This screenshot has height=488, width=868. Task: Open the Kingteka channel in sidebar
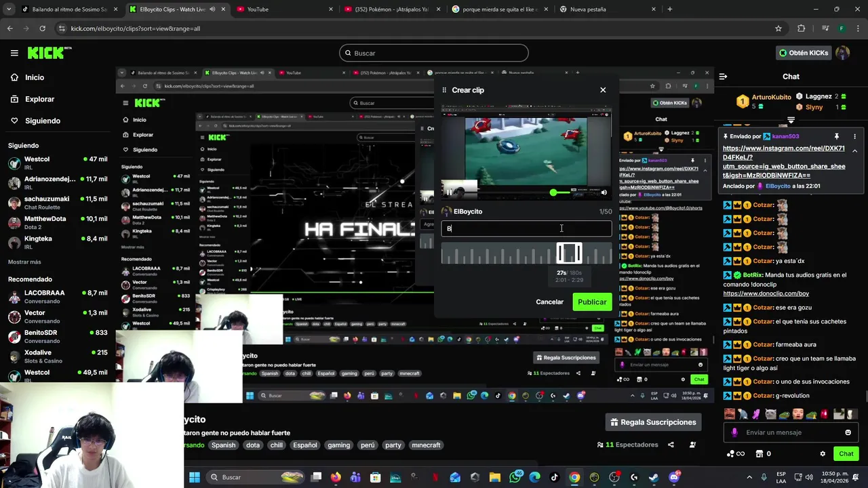tap(58, 242)
